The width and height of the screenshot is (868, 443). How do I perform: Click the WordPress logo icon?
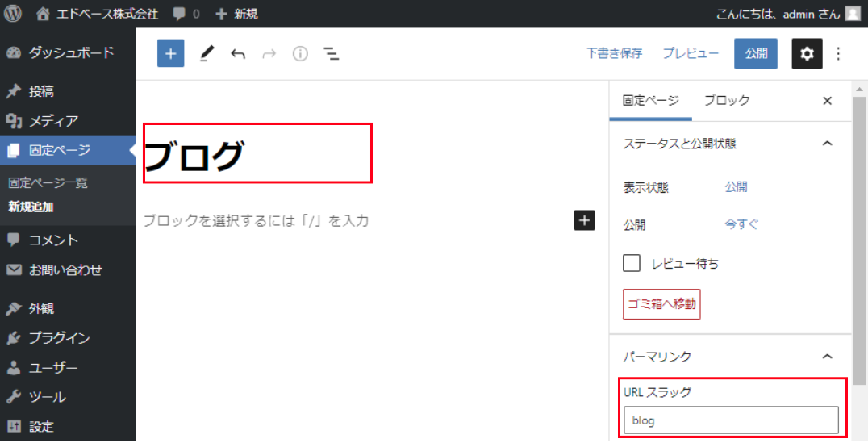(13, 13)
